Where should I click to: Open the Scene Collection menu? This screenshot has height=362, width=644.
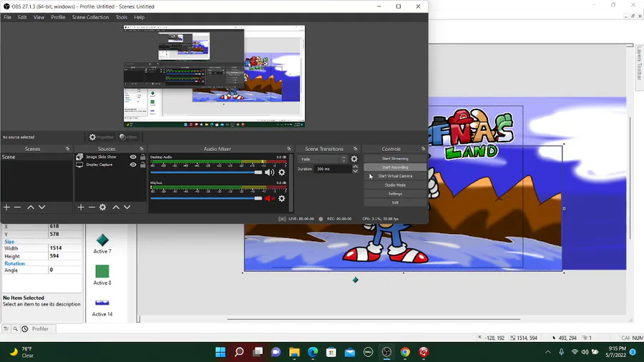coord(90,17)
